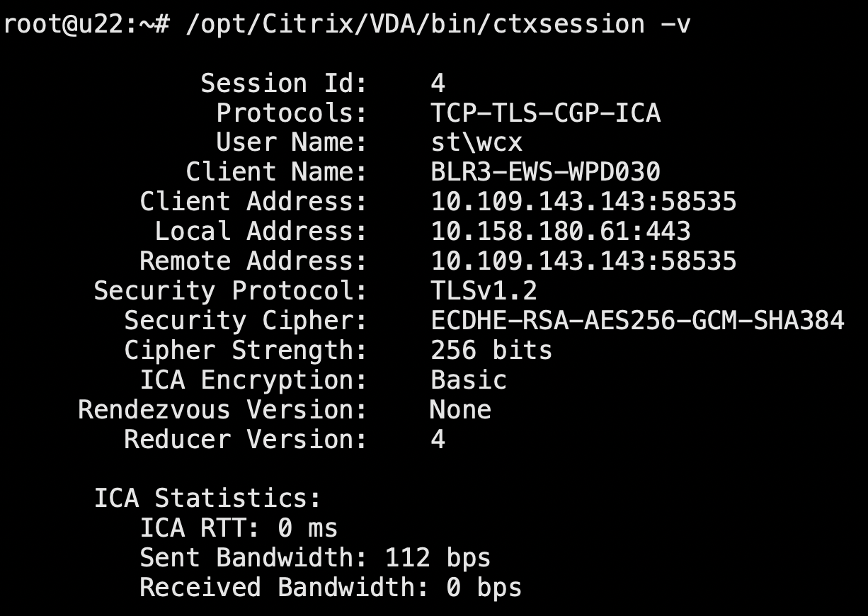Click the Session Id value 4
The width and height of the screenshot is (868, 616).
pyautogui.click(x=438, y=84)
